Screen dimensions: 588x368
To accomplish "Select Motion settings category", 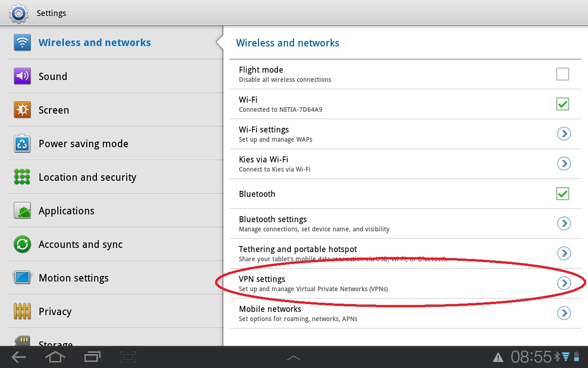I will coord(115,278).
